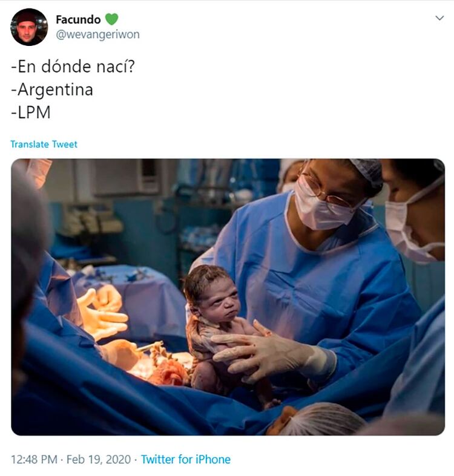Image resolution: width=454 pixels, height=476 pixels.
Task: Click the Translate Tweet link
Action: point(44,144)
